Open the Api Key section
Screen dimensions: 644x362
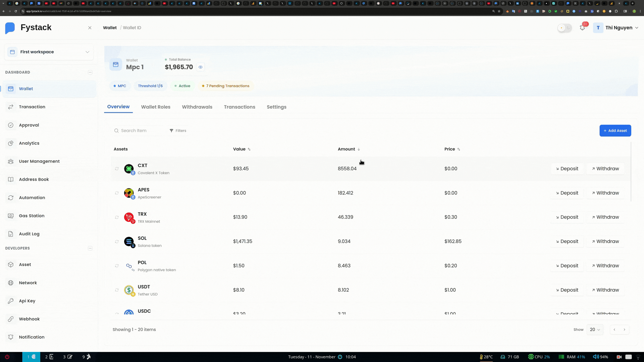27,301
